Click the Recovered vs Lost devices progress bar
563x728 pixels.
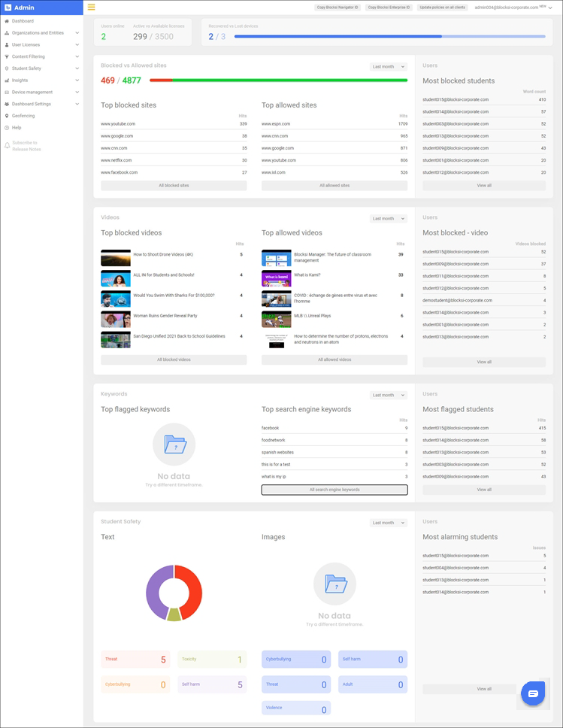click(390, 36)
